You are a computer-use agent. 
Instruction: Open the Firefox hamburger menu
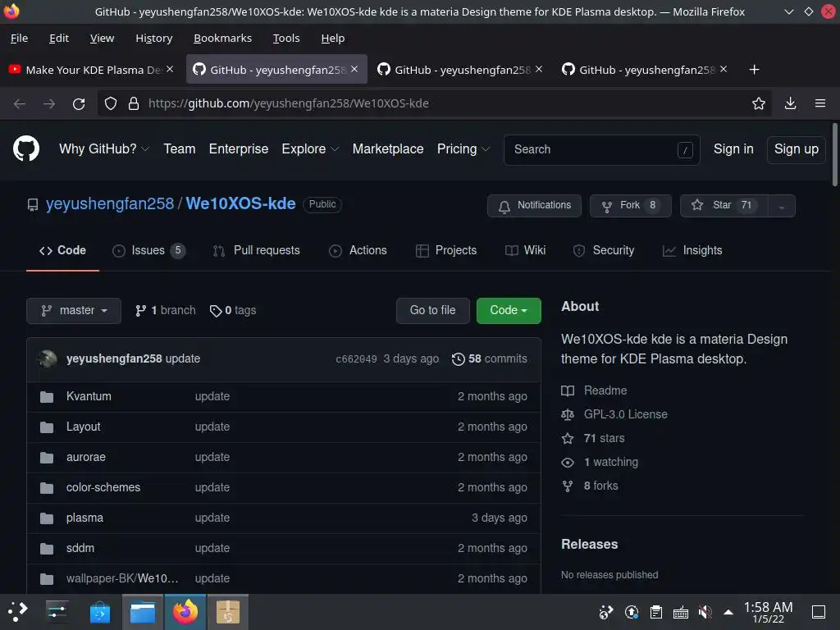820,103
